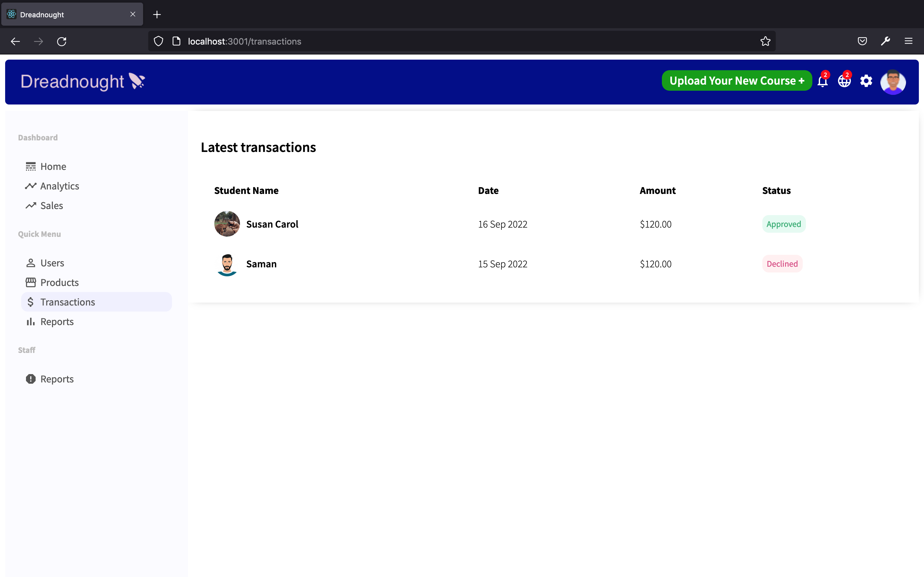Viewport: 924px width, 577px height.
Task: Click the bar chart icon for Reports
Action: 31,321
